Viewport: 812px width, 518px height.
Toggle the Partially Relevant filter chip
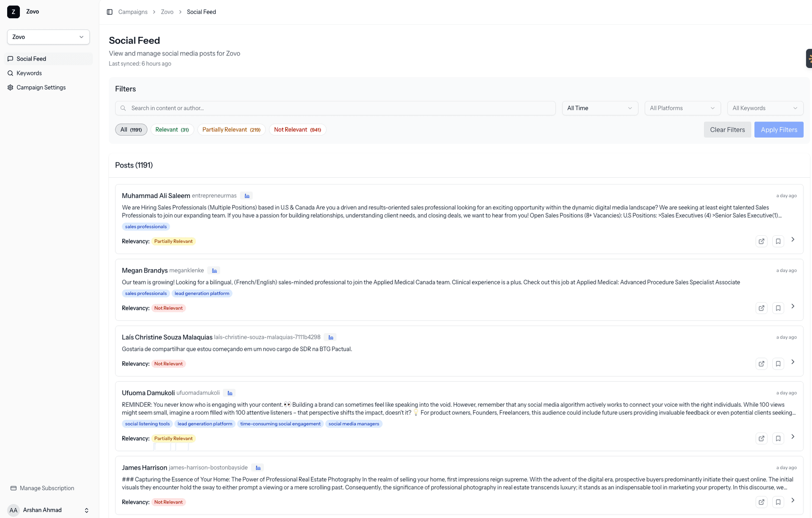[231, 129]
